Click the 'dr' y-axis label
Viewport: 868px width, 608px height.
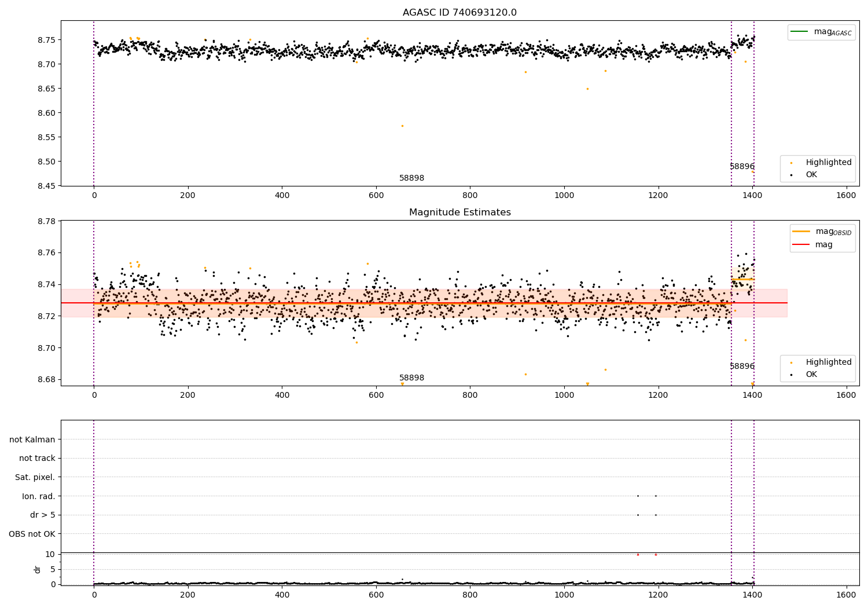[37, 569]
